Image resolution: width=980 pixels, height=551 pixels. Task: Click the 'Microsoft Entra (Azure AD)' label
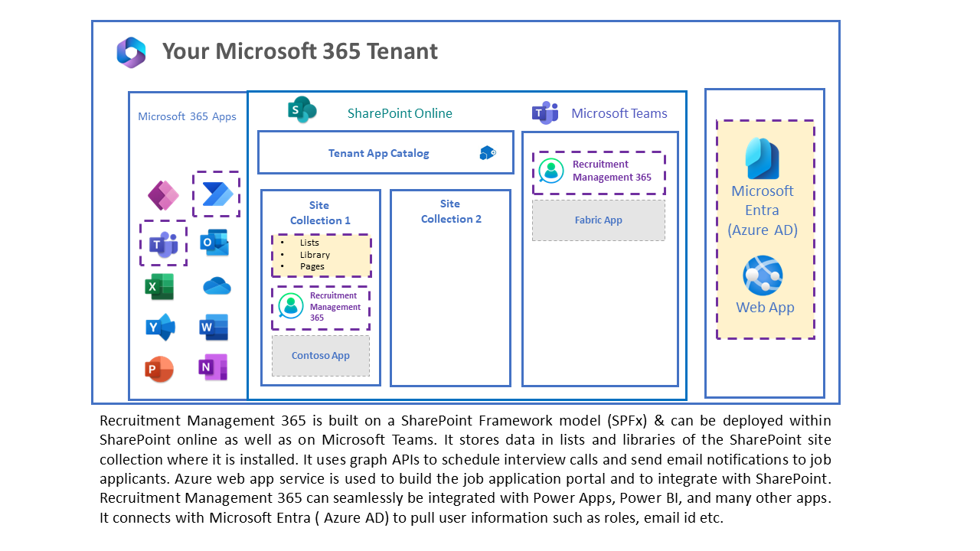pos(763,210)
